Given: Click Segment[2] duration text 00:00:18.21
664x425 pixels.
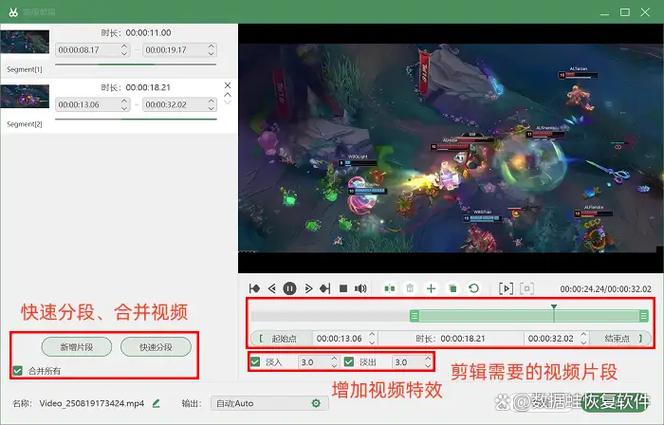Looking at the screenshot, I should 148,88.
